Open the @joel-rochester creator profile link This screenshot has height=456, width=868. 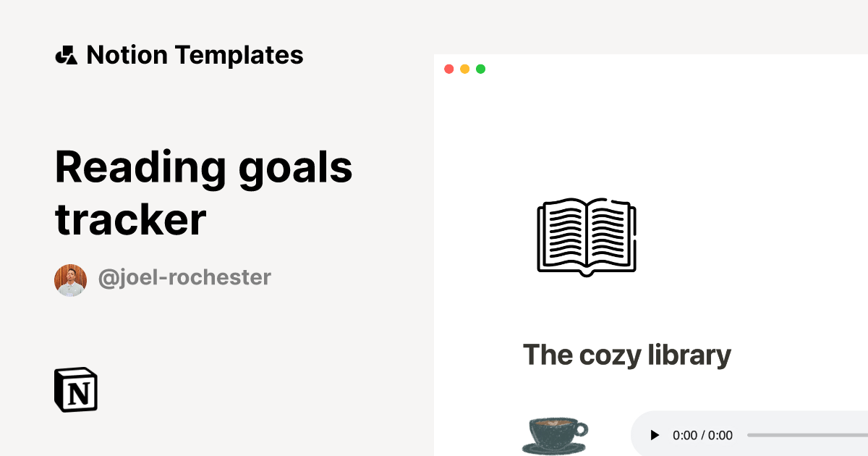tap(184, 277)
